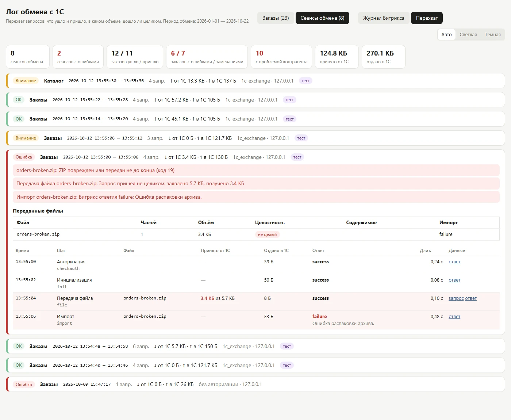Select the "ZIP повреждён или передан не до конца" message

click(x=256, y=171)
